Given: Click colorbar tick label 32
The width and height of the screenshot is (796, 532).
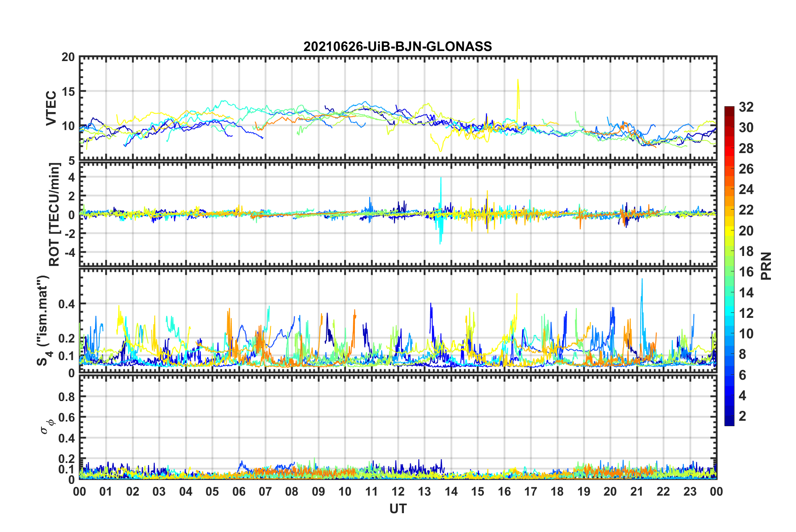Looking at the screenshot, I should (x=746, y=107).
